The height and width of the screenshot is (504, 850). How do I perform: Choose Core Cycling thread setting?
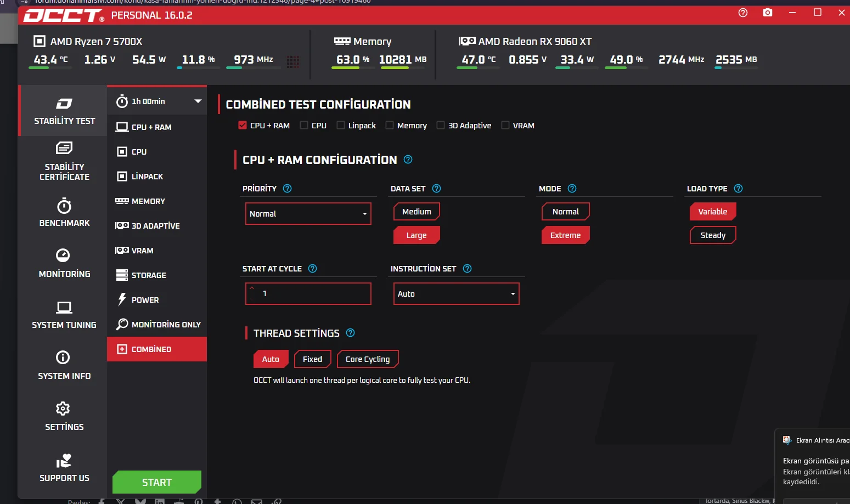pyautogui.click(x=368, y=359)
